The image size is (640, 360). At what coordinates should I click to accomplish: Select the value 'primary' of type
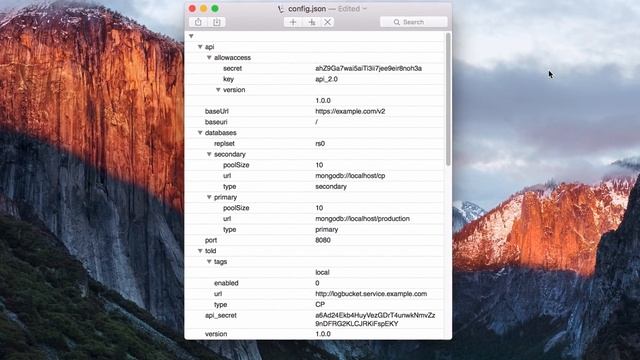click(x=326, y=229)
